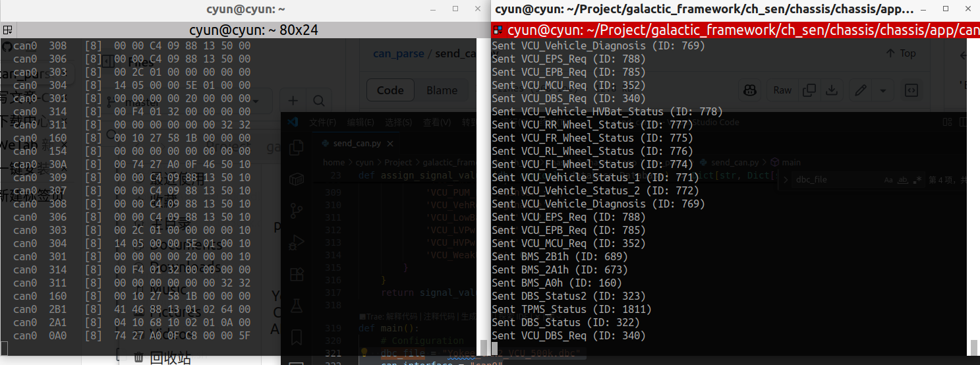Click the can0 30A row in left terminal
980x365 pixels.
(132, 164)
